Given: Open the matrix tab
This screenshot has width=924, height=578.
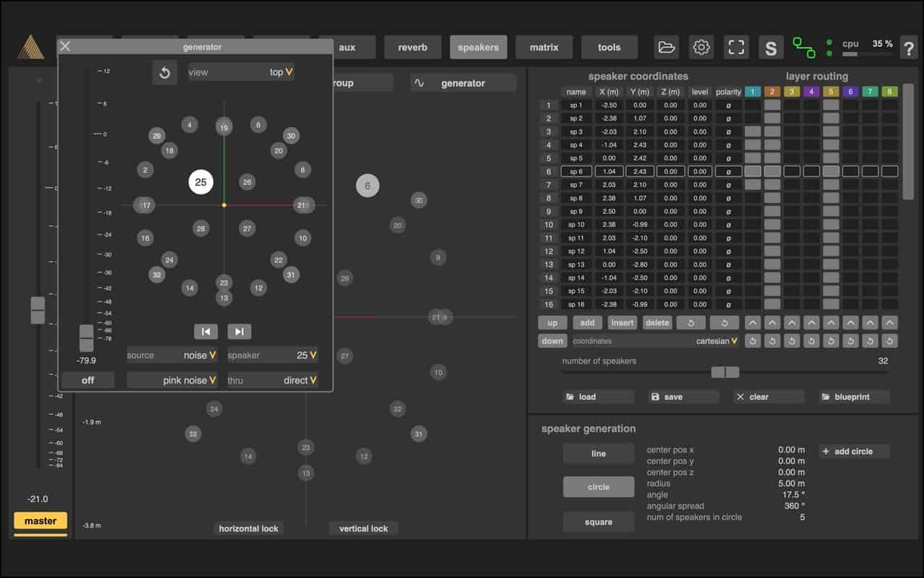Looking at the screenshot, I should (x=544, y=48).
